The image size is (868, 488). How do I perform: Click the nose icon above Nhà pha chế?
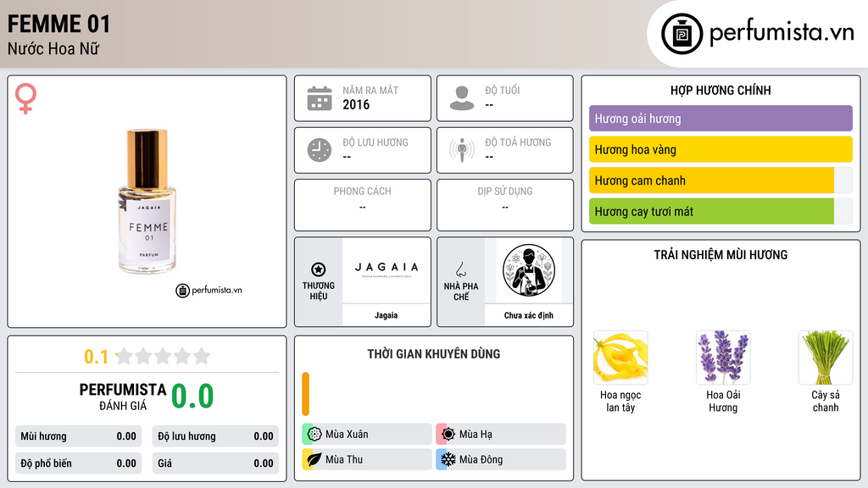click(x=460, y=269)
